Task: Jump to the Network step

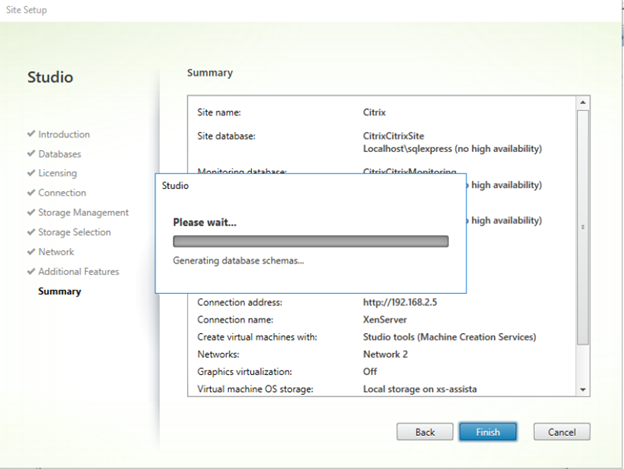Action: 56,252
